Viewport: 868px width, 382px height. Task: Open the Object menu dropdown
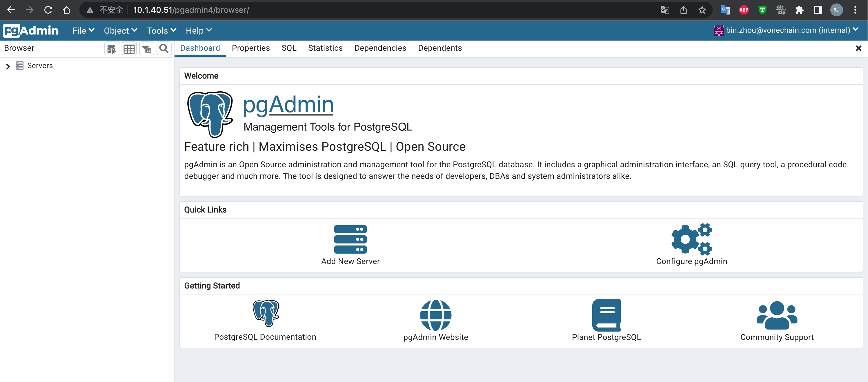[x=120, y=31]
